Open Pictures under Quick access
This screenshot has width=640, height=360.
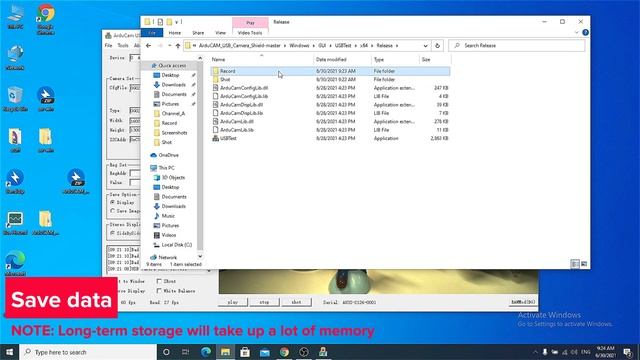(170, 104)
